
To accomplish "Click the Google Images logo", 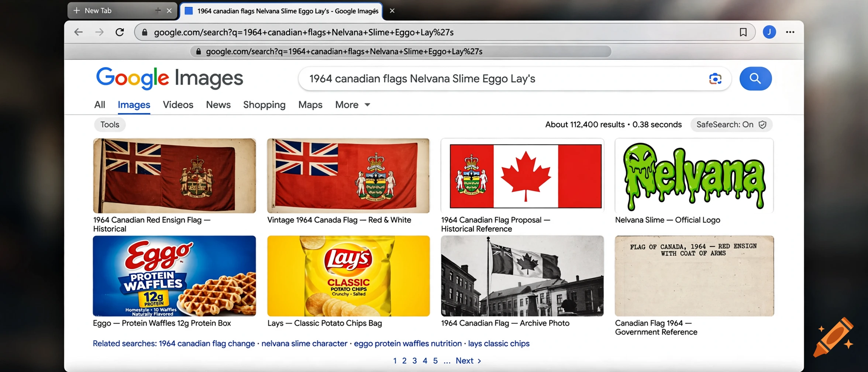I will click(x=169, y=78).
